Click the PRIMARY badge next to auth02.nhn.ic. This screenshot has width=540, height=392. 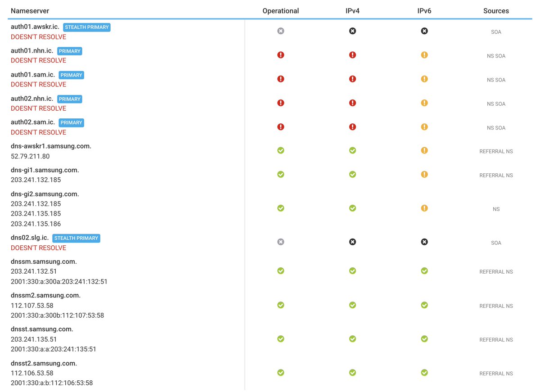(x=70, y=99)
